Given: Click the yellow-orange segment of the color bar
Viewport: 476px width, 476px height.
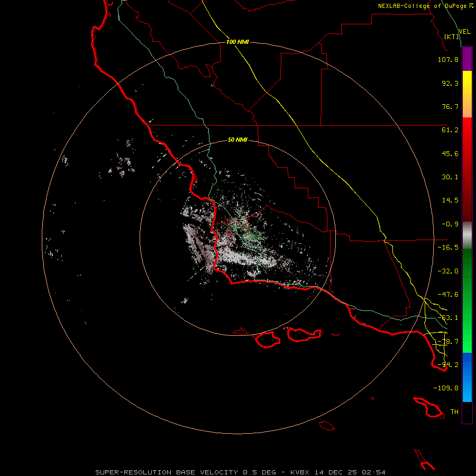Looking at the screenshot, I should [x=467, y=94].
